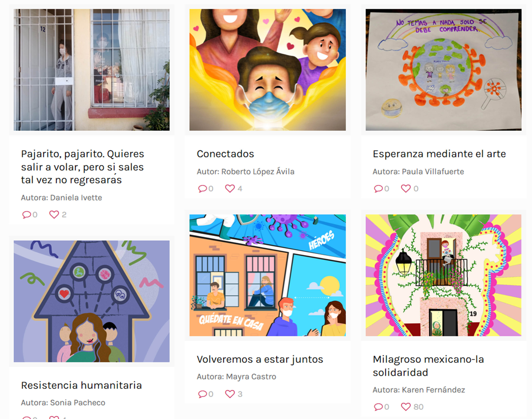This screenshot has width=532, height=419.
Task: Open comments for Esperanza mediante el arte
Action: tap(378, 189)
